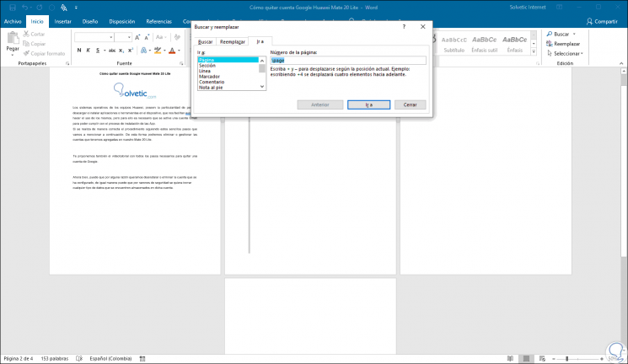
Task: Switch to the Reemplazar tab in the dialog
Action: 233,41
